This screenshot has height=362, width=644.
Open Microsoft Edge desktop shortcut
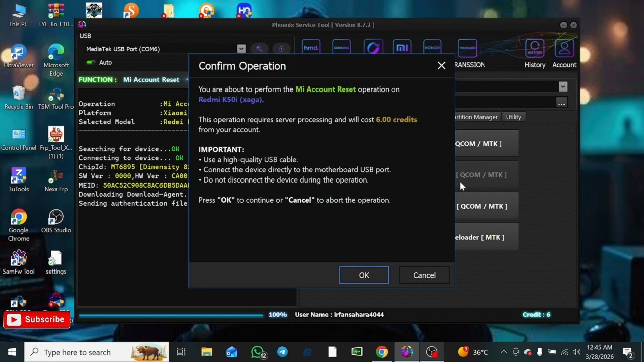pyautogui.click(x=56, y=60)
